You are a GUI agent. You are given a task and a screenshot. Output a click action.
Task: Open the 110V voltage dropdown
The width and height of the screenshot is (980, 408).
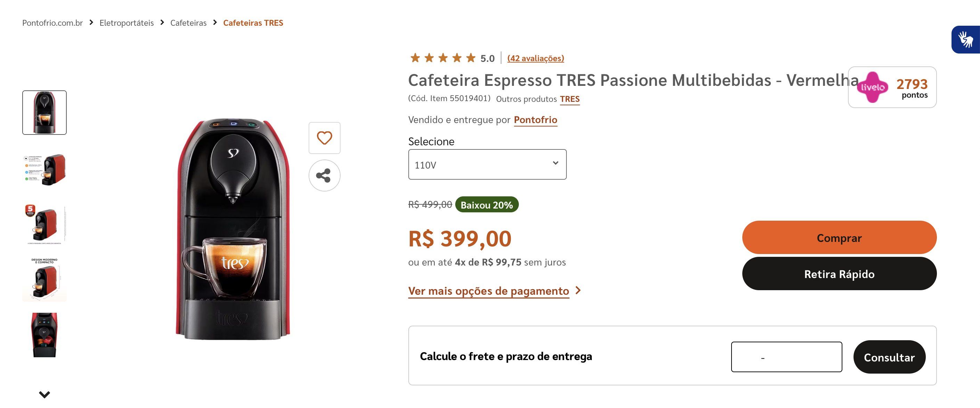tap(487, 164)
